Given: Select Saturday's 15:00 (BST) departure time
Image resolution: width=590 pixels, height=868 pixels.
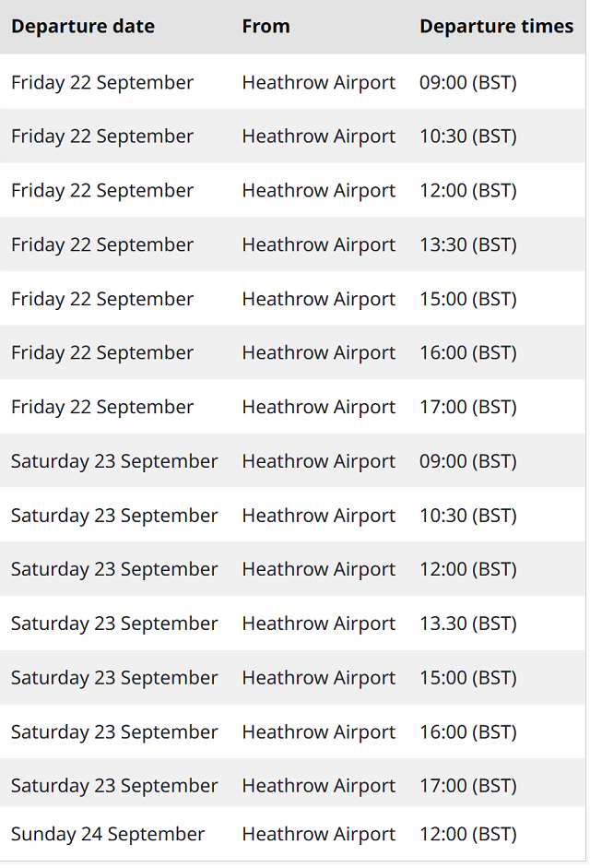Looking at the screenshot, I should [467, 678].
